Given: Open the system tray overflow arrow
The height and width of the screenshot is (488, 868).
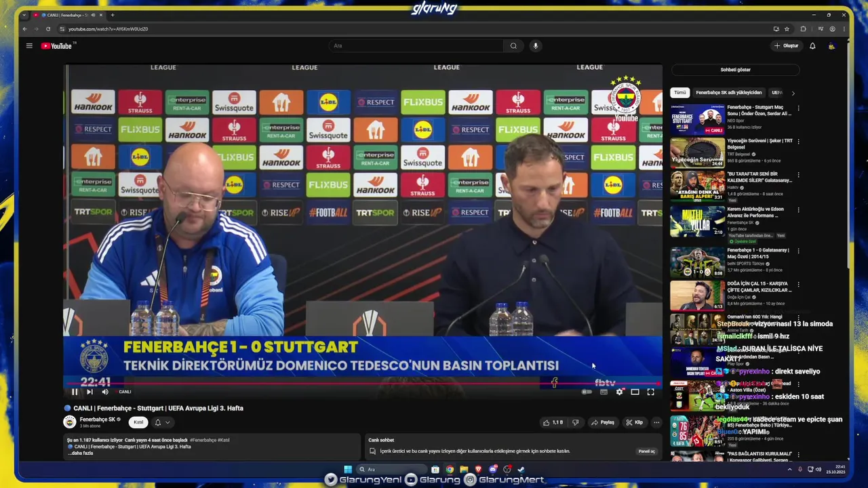Looking at the screenshot, I should click(789, 469).
